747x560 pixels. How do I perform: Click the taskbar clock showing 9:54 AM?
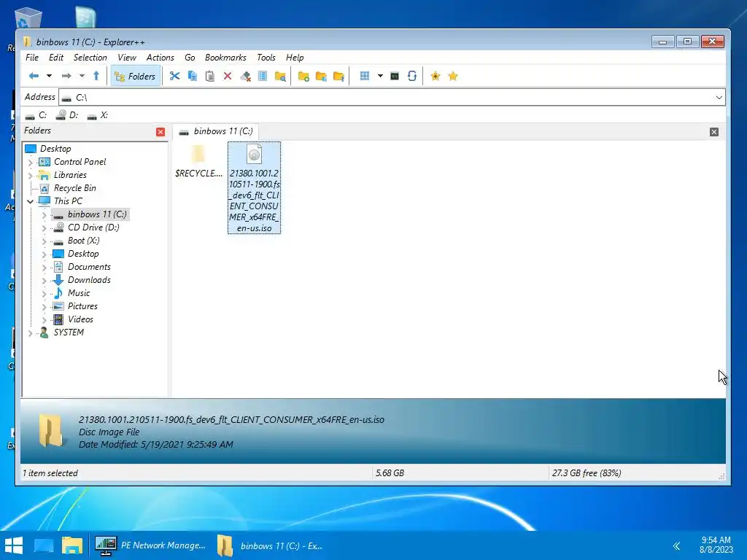[716, 545]
